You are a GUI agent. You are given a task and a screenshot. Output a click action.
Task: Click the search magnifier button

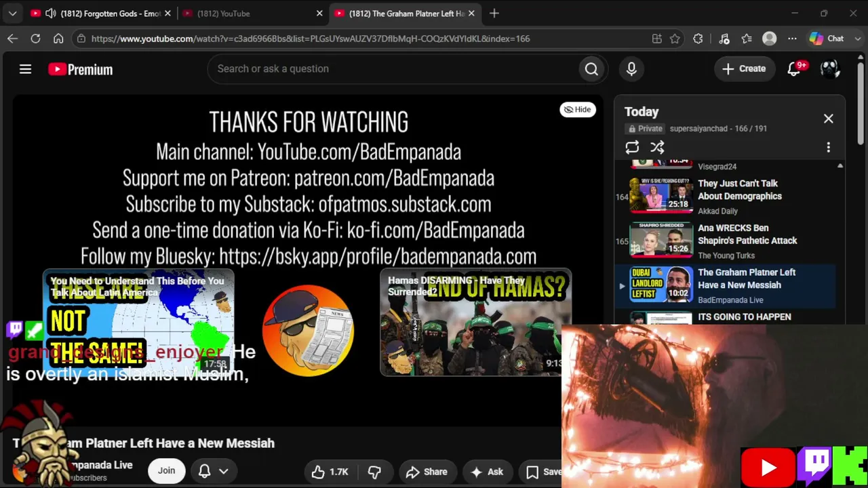click(x=591, y=69)
